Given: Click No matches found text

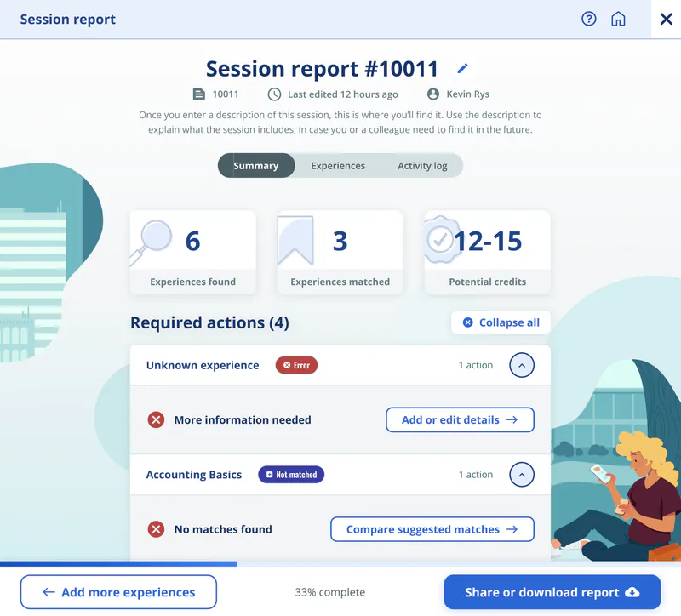Looking at the screenshot, I should pos(223,529).
